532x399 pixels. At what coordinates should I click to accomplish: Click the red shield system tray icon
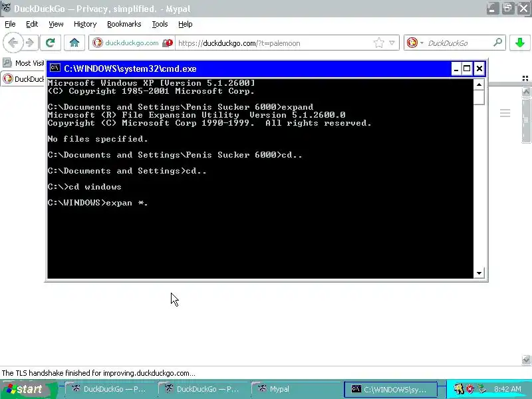[470, 389]
